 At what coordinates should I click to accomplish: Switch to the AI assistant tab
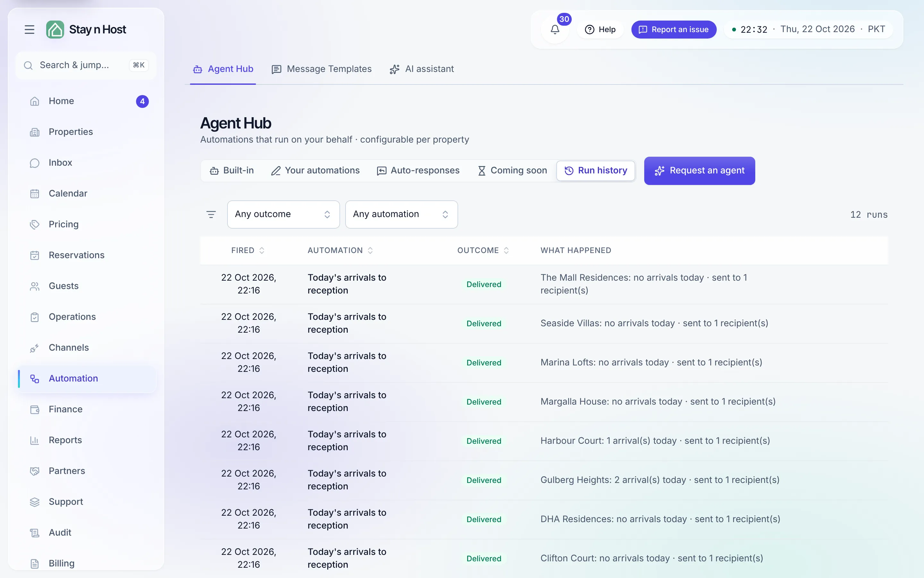[422, 69]
